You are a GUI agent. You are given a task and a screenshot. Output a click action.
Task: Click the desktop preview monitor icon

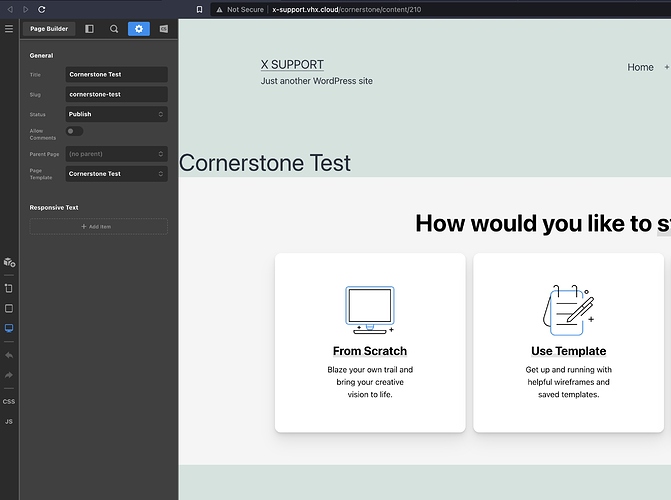9,328
